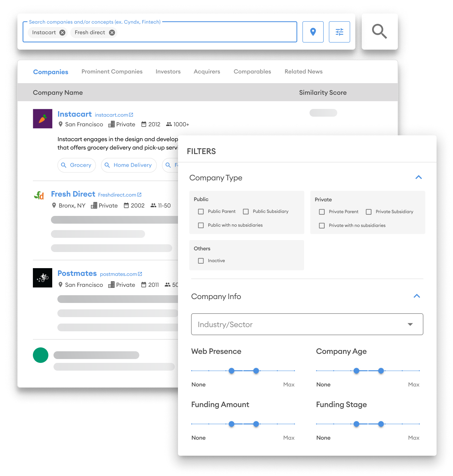This screenshot has height=476, width=453.
Task: Switch to the Related News tab
Action: tap(304, 72)
